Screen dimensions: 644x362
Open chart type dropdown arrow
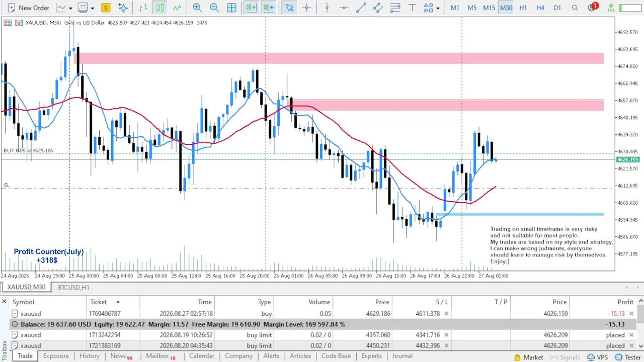click(x=70, y=8)
